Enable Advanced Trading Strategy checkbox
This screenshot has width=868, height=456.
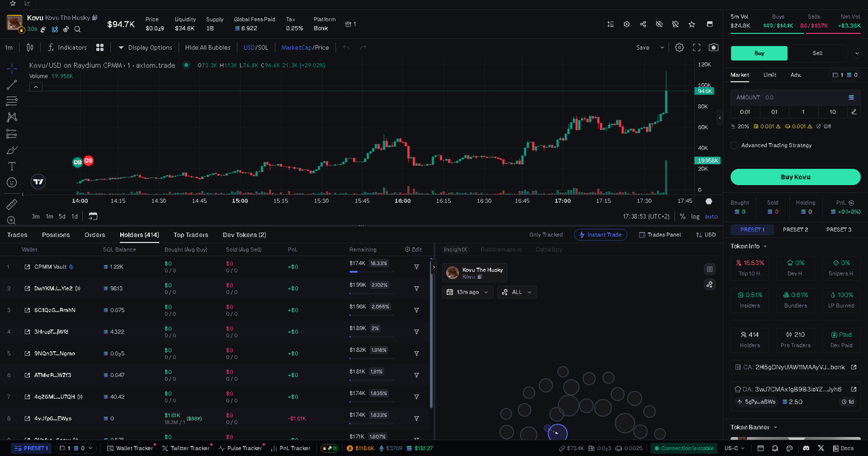tap(734, 145)
